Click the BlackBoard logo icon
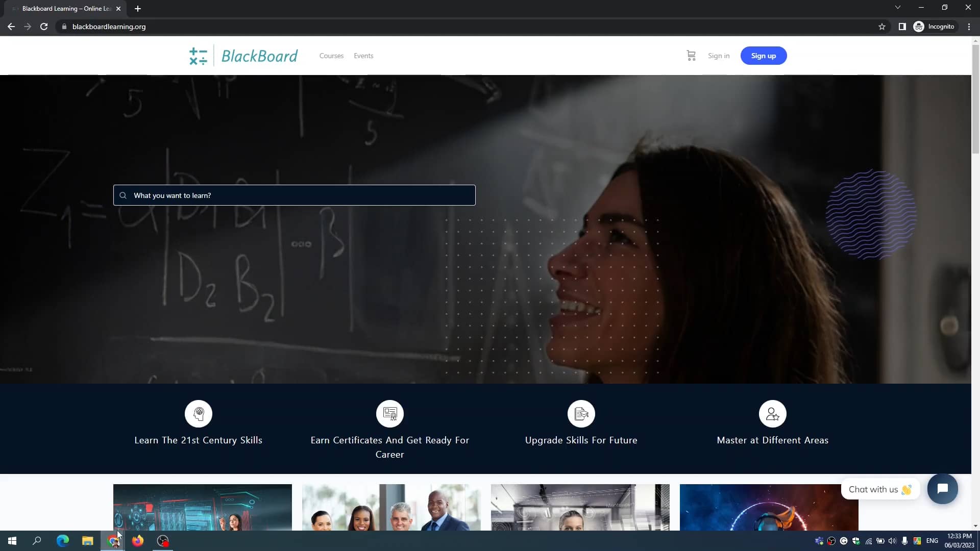The height and width of the screenshot is (551, 980). (199, 55)
